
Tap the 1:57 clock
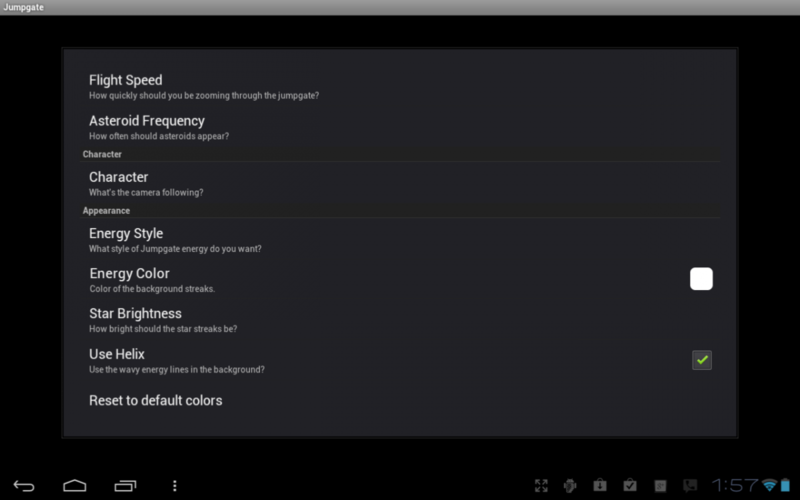click(x=735, y=485)
